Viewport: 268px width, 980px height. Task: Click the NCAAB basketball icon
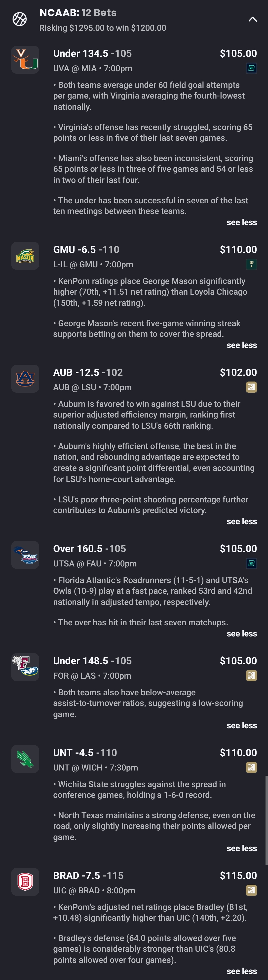click(20, 19)
